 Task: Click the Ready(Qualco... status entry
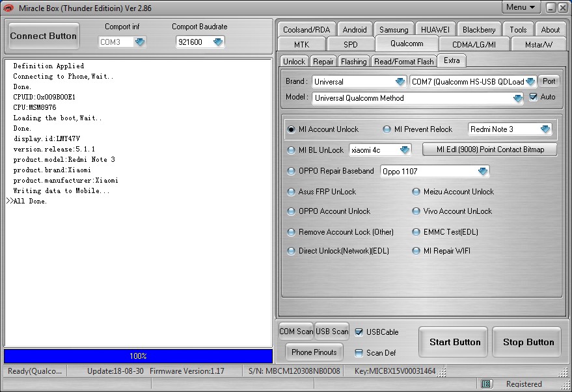click(x=34, y=371)
